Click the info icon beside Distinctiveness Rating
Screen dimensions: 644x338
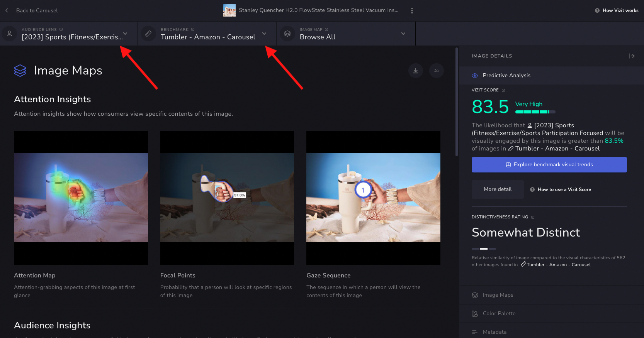coord(533,217)
